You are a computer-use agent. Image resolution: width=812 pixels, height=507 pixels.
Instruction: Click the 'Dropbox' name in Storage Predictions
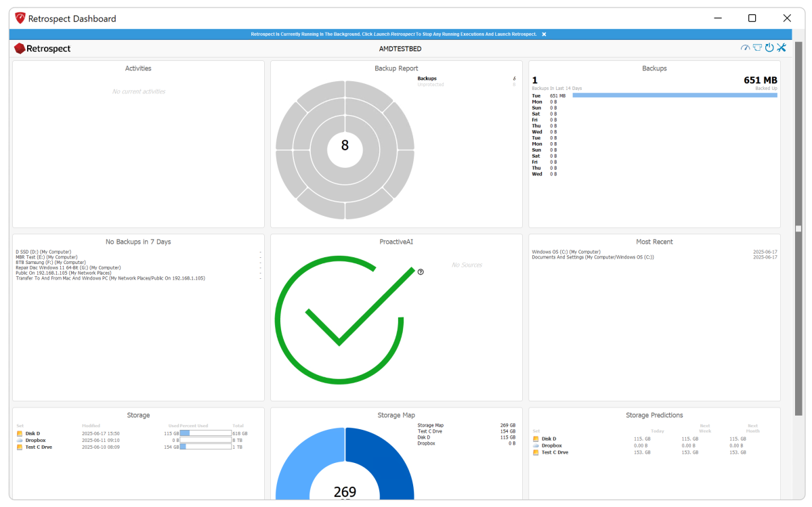tap(552, 445)
